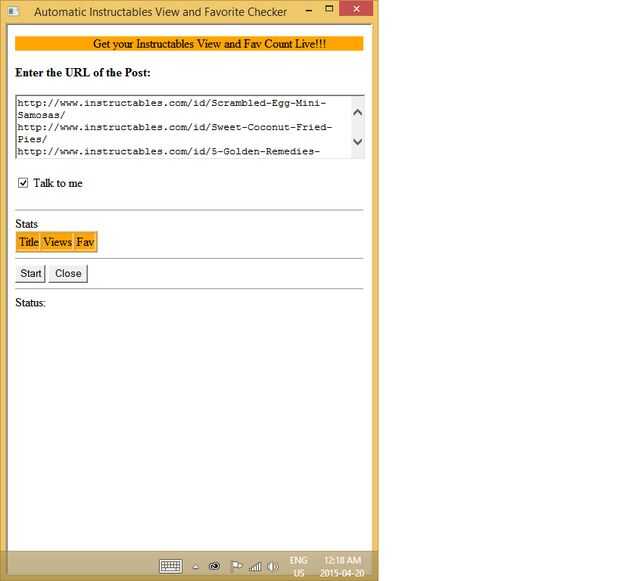Viewport: 620px width, 581px height.
Task: Open the volume speaker icon
Action: 272,566
